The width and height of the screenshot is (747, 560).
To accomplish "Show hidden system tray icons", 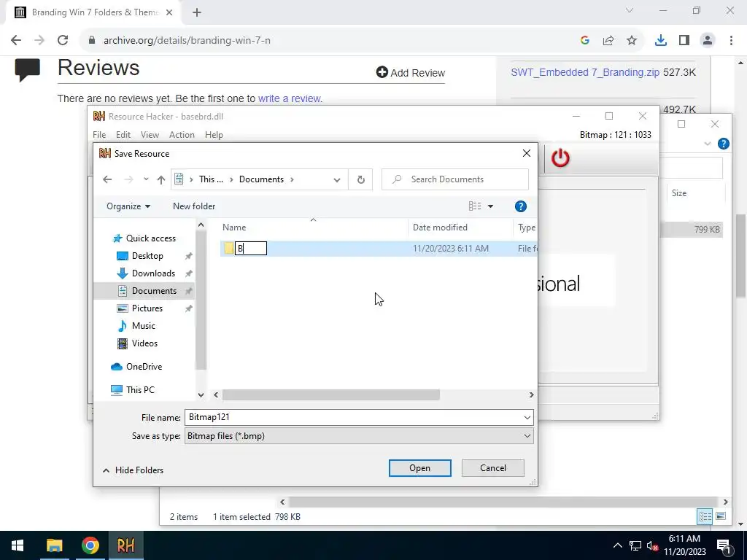I will coord(617,545).
